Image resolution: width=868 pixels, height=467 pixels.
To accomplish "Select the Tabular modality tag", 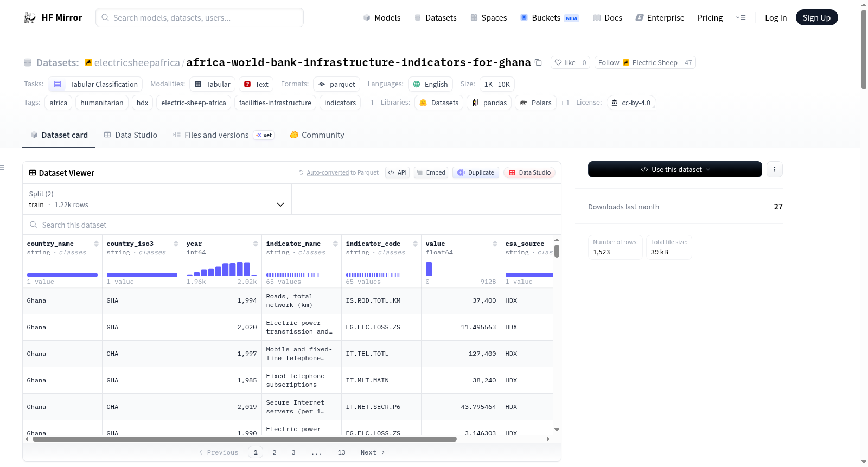I will (x=212, y=84).
